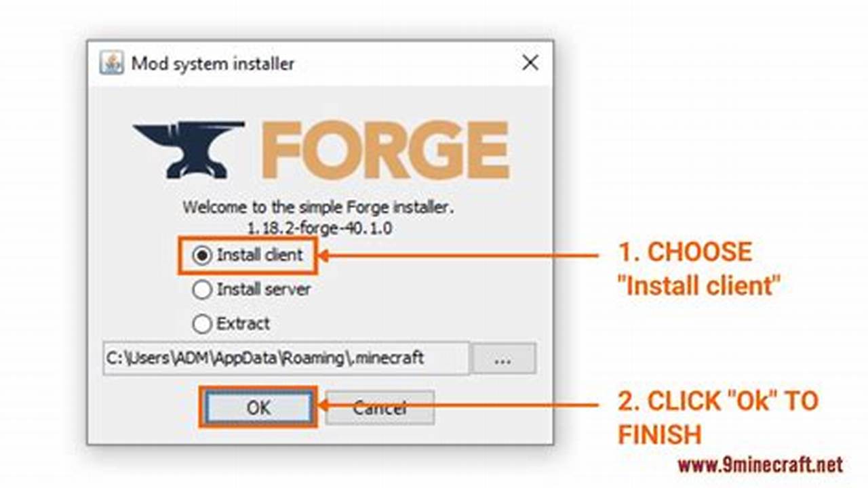Click the "Extract" label text
Image resolution: width=868 pixels, height=488 pixels.
(x=243, y=324)
